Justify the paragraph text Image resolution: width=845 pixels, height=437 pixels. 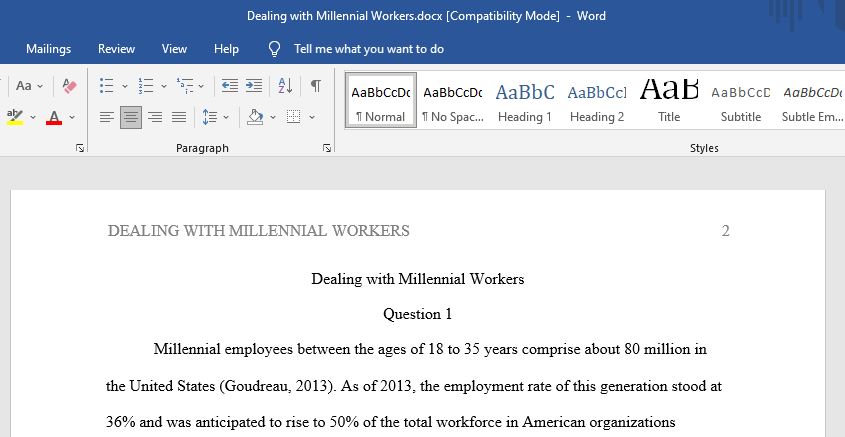click(179, 117)
